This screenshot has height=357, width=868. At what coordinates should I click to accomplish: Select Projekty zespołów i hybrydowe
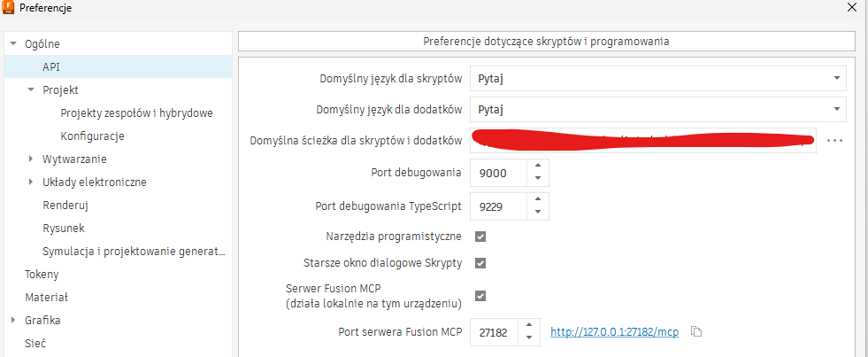[137, 113]
